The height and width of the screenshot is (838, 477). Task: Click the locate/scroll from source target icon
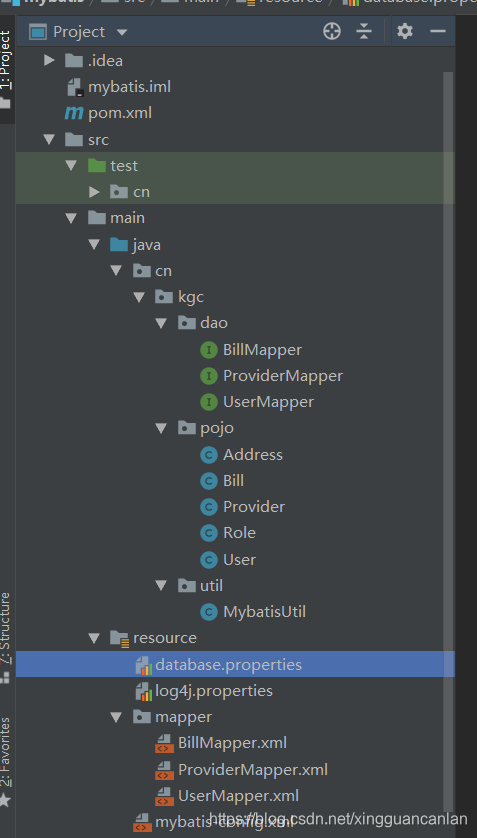(x=332, y=32)
